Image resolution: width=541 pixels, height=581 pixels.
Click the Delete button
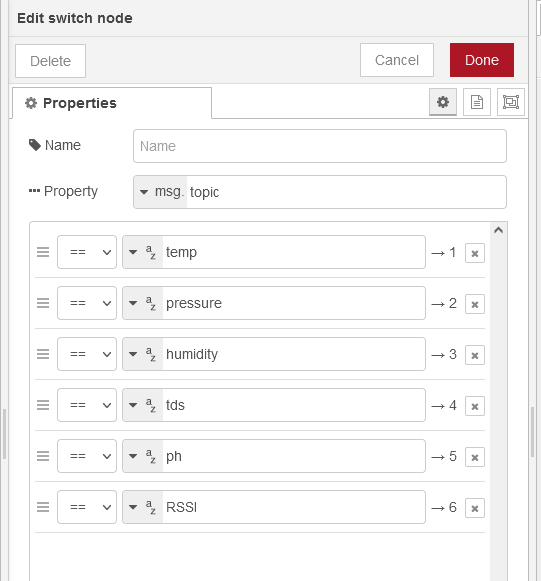point(50,61)
